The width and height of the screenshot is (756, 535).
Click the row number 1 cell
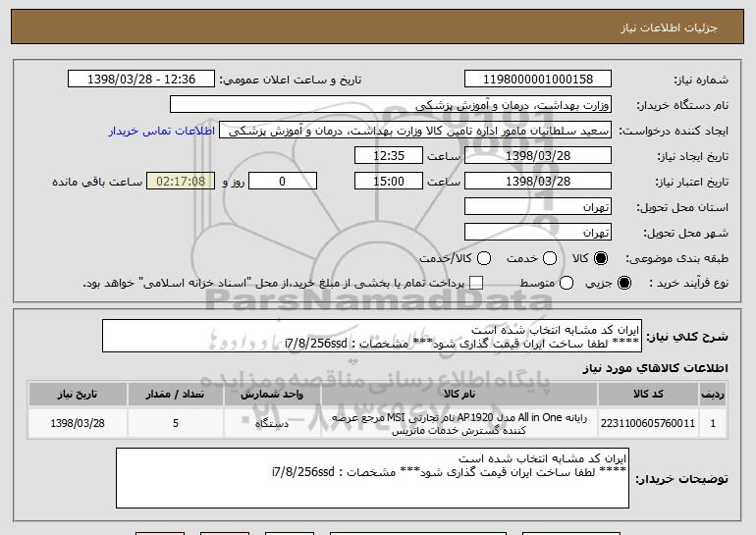713,423
